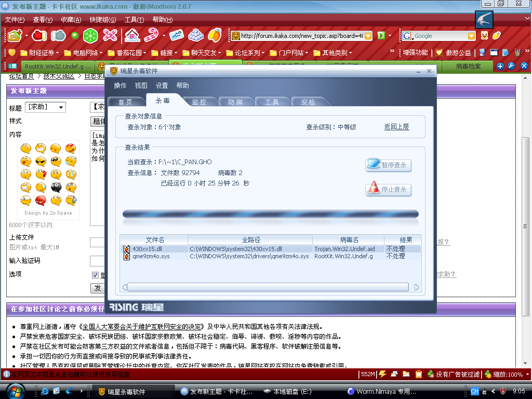532x399 pixels.
Task: Open the 操作 menu in Rising antivirus
Action: point(120,86)
